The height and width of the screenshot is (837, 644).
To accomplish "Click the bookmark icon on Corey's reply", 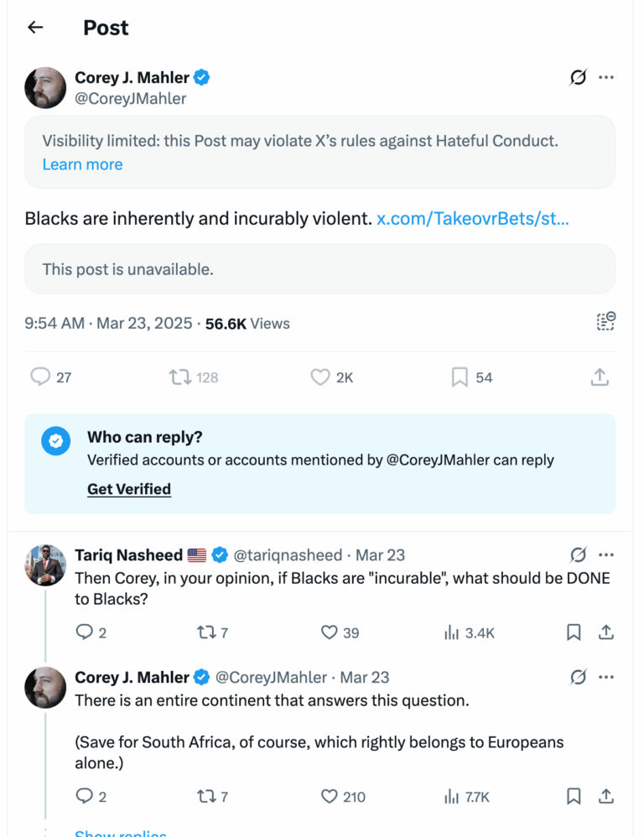I will (x=574, y=796).
